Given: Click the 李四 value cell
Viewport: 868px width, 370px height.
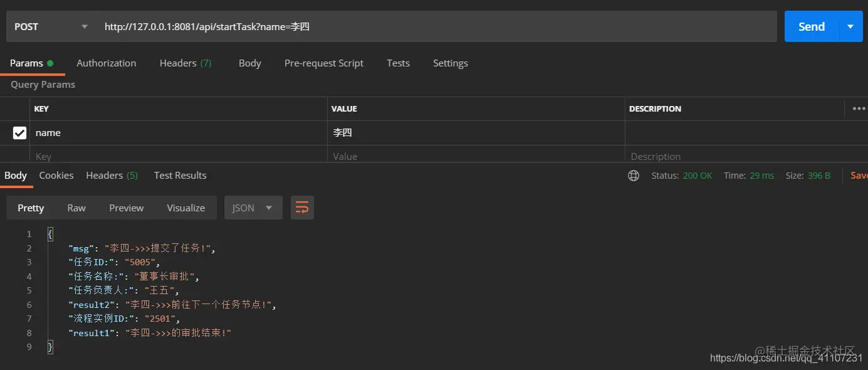Looking at the screenshot, I should 476,133.
